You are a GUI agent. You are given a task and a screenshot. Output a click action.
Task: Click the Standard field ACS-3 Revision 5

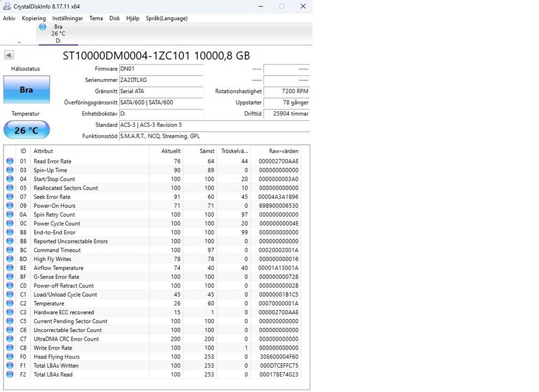(214, 125)
